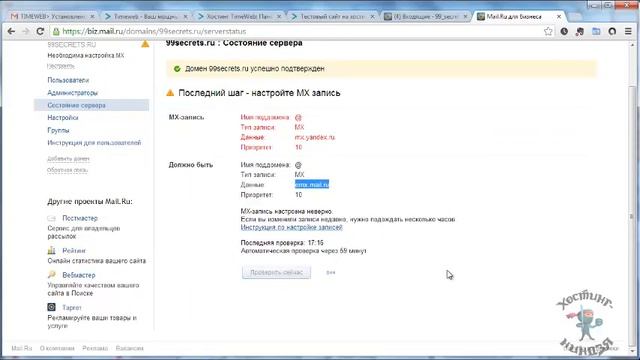Screen dimensions: 640x360
Task: Open Вебмастер project link
Action: pos(79,275)
